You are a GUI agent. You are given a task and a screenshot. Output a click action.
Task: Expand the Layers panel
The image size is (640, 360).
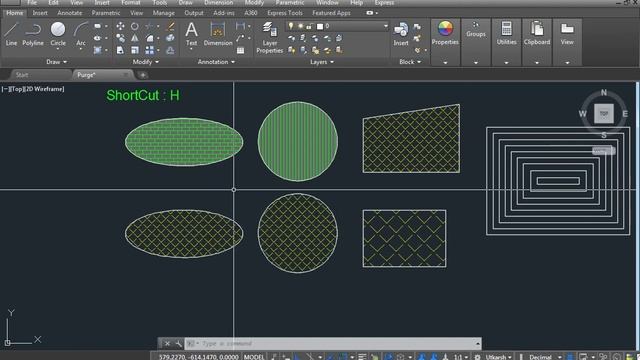(322, 62)
